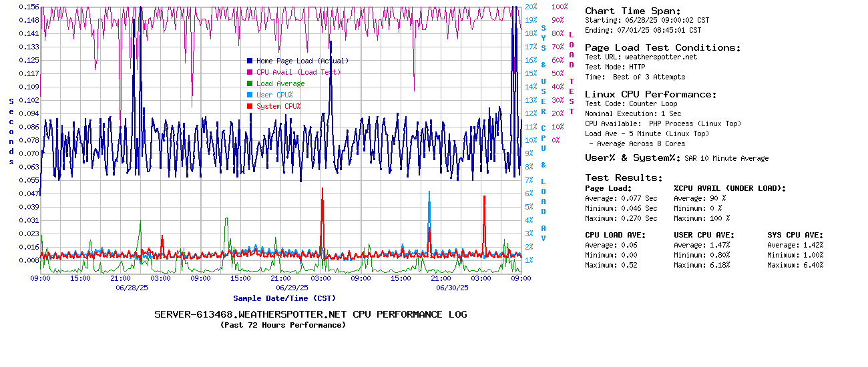Click the light blue User CPU% legend swatch
Screen dimensions: 868x367
[250, 95]
